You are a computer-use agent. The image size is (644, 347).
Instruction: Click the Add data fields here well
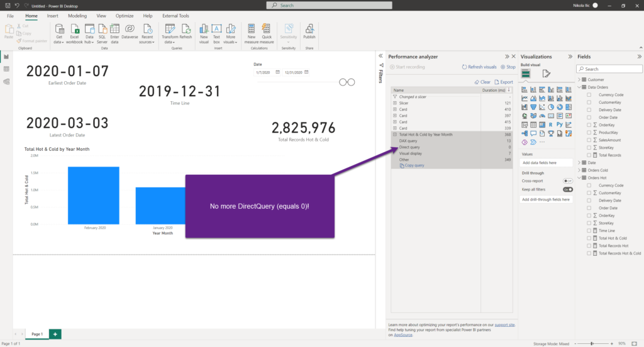547,163
